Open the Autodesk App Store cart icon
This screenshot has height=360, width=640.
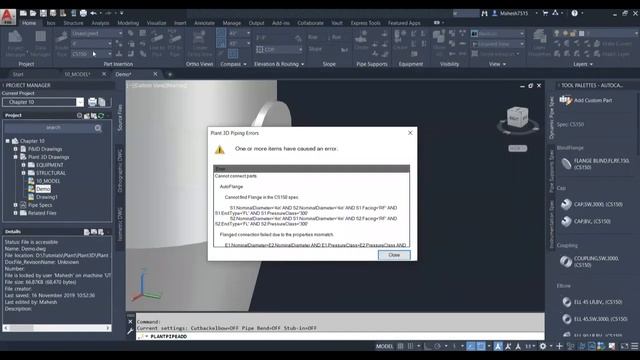[x=545, y=13]
